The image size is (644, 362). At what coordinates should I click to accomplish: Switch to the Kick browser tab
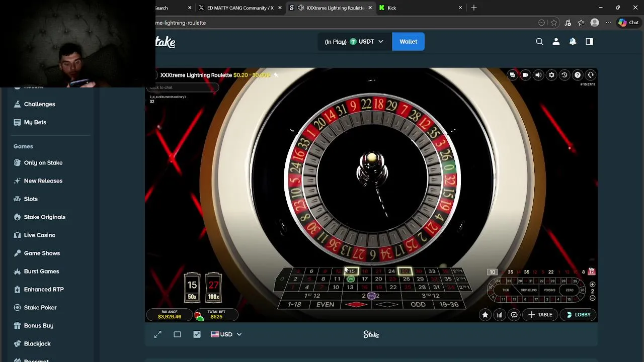[421, 8]
